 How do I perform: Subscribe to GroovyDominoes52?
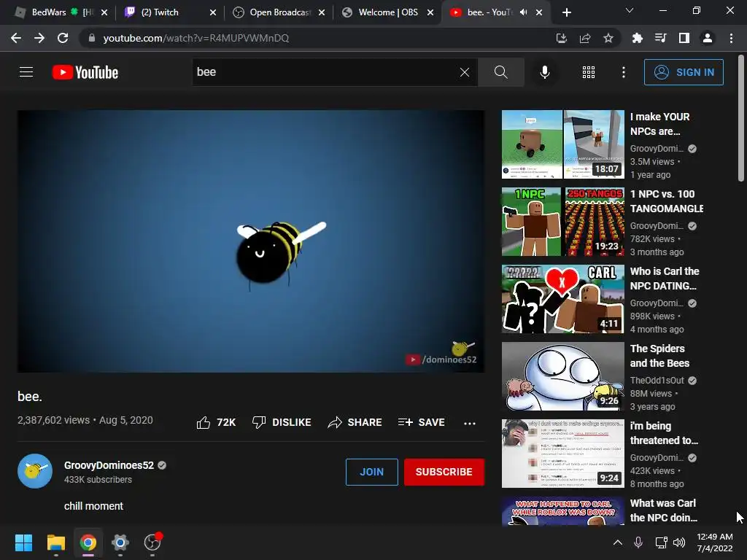pos(444,472)
